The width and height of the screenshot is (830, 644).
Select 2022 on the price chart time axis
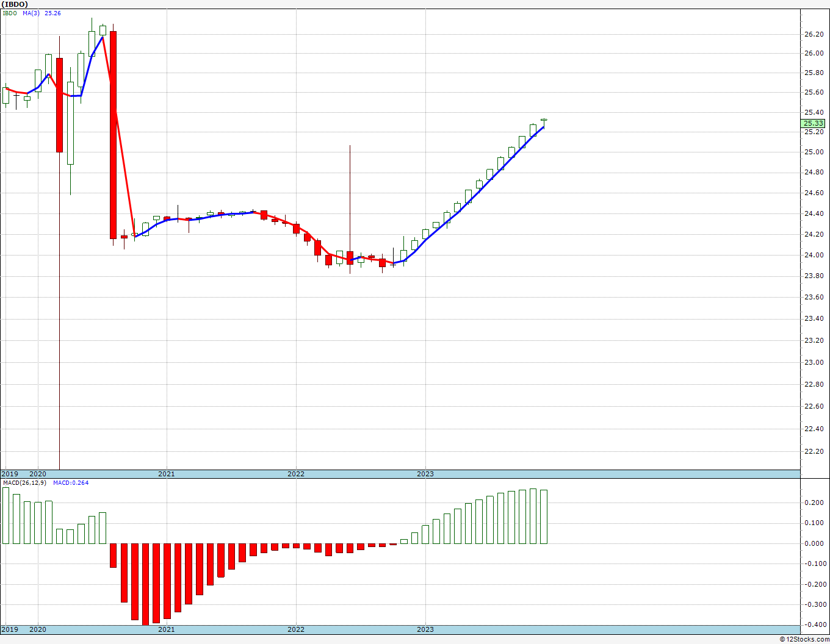click(x=296, y=474)
